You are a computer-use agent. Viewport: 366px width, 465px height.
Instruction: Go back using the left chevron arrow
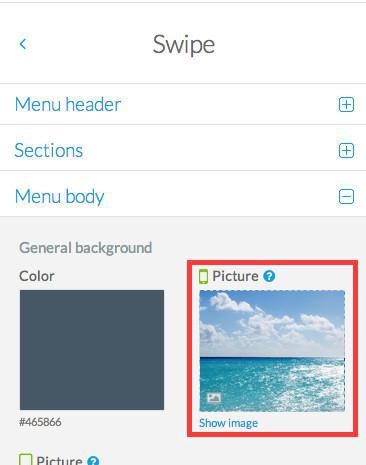pos(23,44)
